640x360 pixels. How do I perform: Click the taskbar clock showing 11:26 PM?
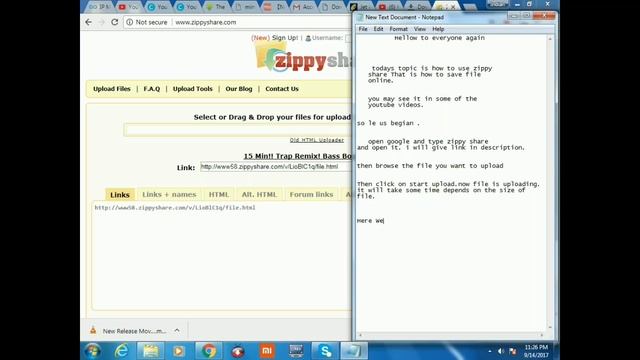pos(536,347)
